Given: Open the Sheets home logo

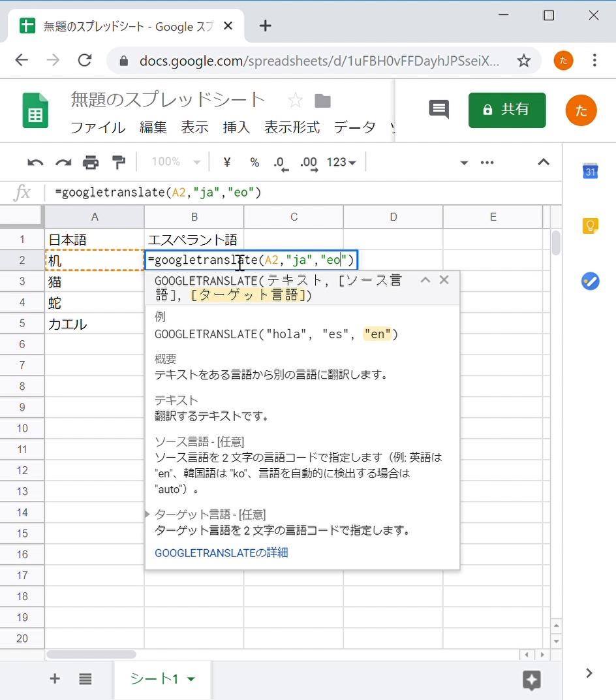Looking at the screenshot, I should click(35, 110).
